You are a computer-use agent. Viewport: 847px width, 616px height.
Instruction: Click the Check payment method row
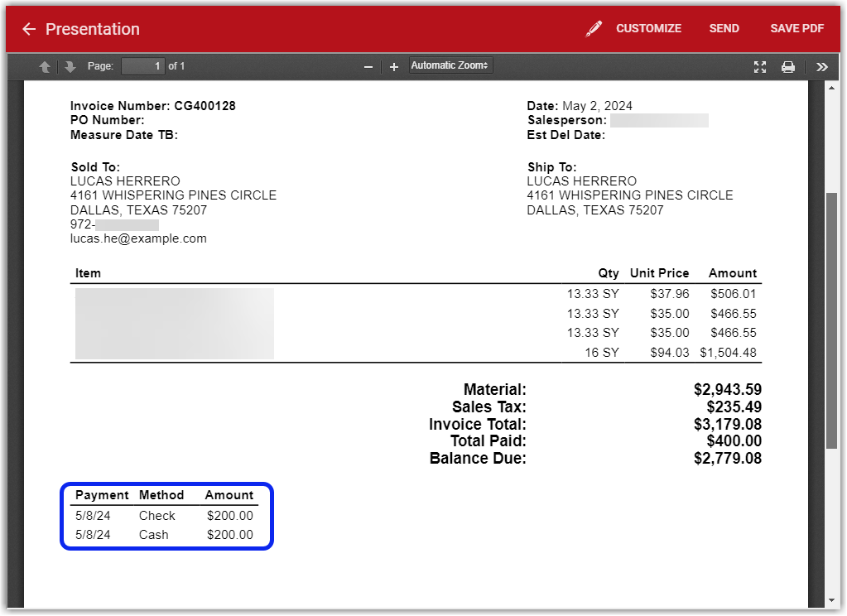[x=164, y=516]
